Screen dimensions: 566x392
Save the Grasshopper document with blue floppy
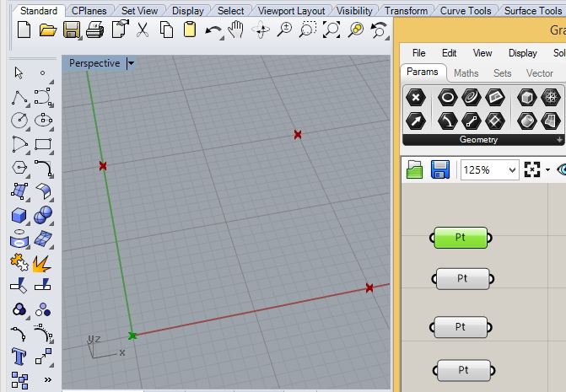(x=440, y=169)
